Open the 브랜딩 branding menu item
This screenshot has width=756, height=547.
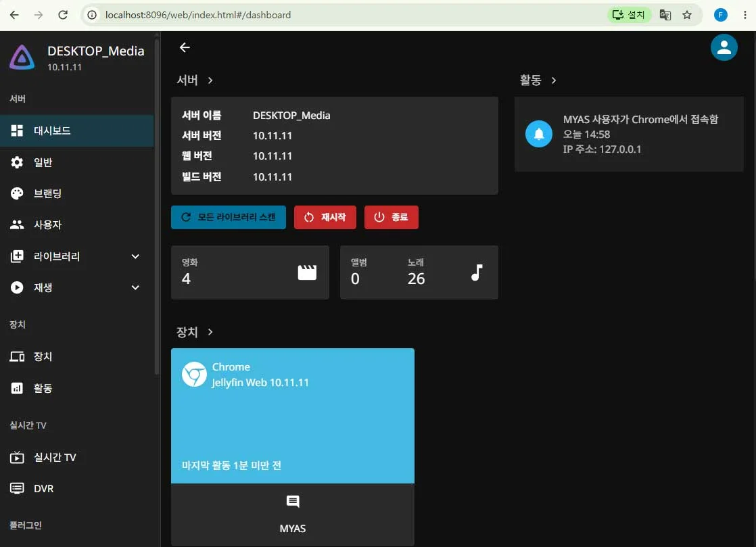77,194
